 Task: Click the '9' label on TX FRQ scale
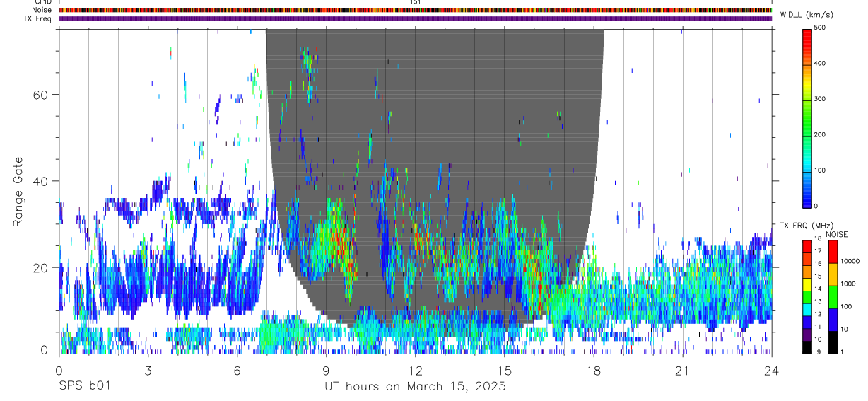(818, 351)
